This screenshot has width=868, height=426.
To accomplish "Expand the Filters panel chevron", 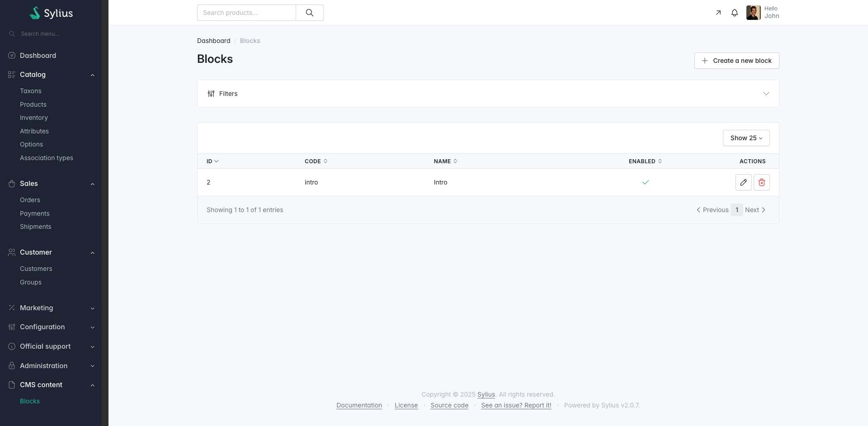I will point(766,94).
